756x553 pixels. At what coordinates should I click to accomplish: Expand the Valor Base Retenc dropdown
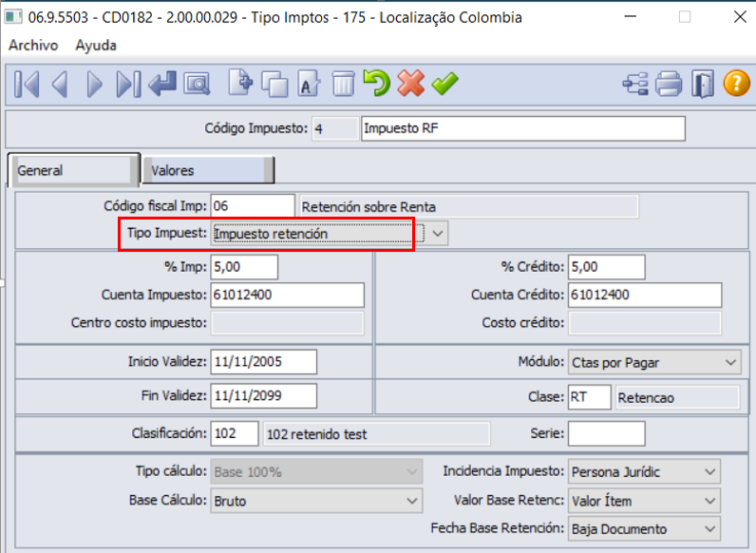tap(645, 501)
